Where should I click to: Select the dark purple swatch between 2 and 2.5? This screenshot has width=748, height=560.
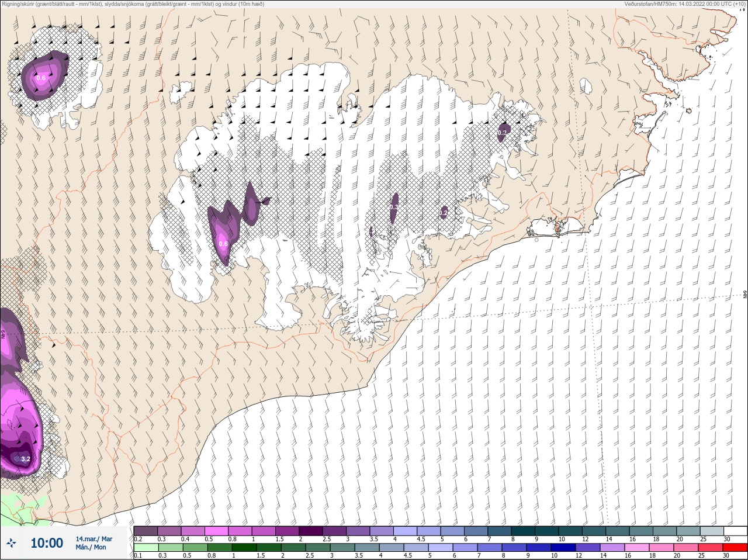(x=311, y=531)
